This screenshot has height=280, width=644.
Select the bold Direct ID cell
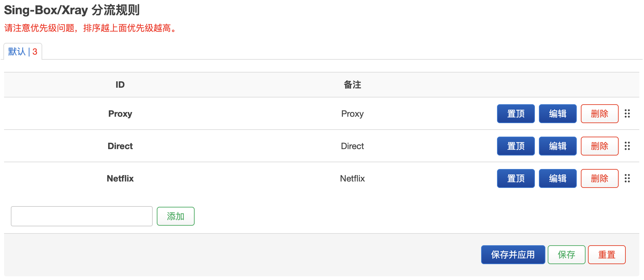(x=120, y=146)
